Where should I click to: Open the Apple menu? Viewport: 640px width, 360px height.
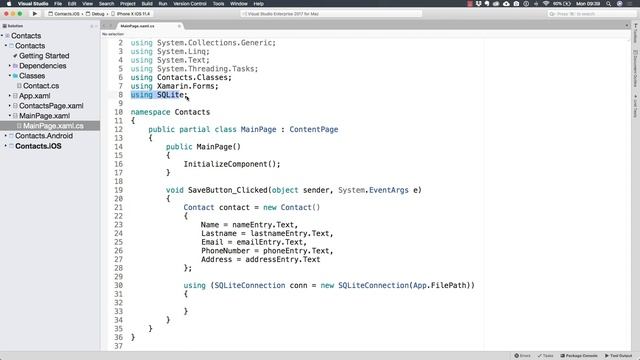9,4
